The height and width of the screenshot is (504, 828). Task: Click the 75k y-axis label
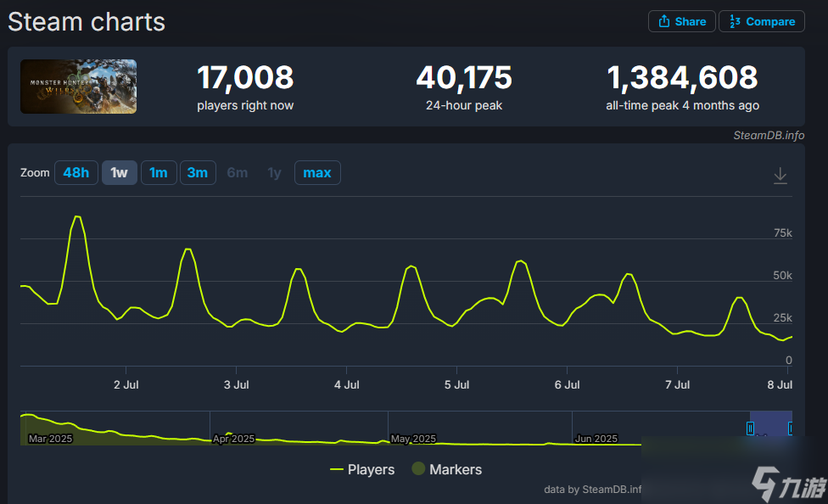pyautogui.click(x=782, y=233)
